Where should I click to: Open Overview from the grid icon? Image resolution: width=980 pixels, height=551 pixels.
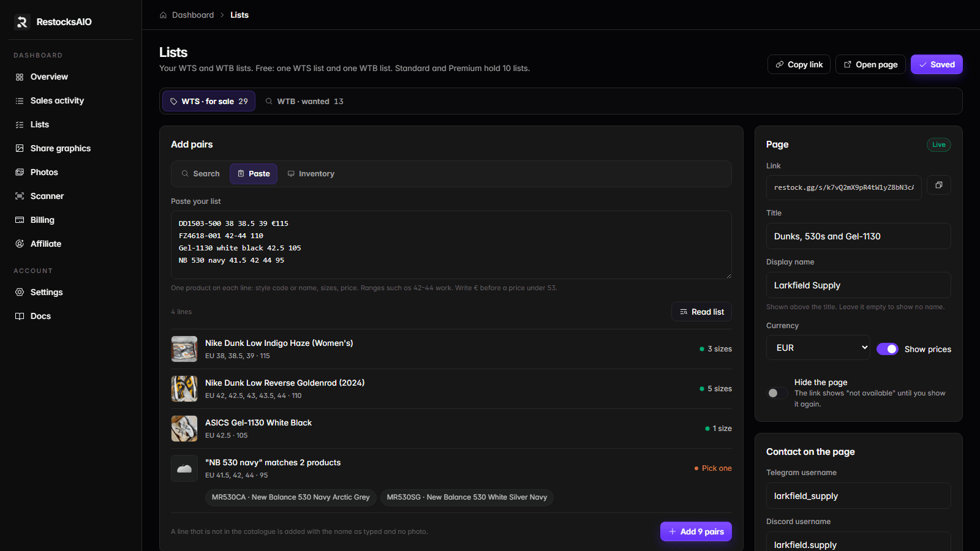click(x=20, y=77)
